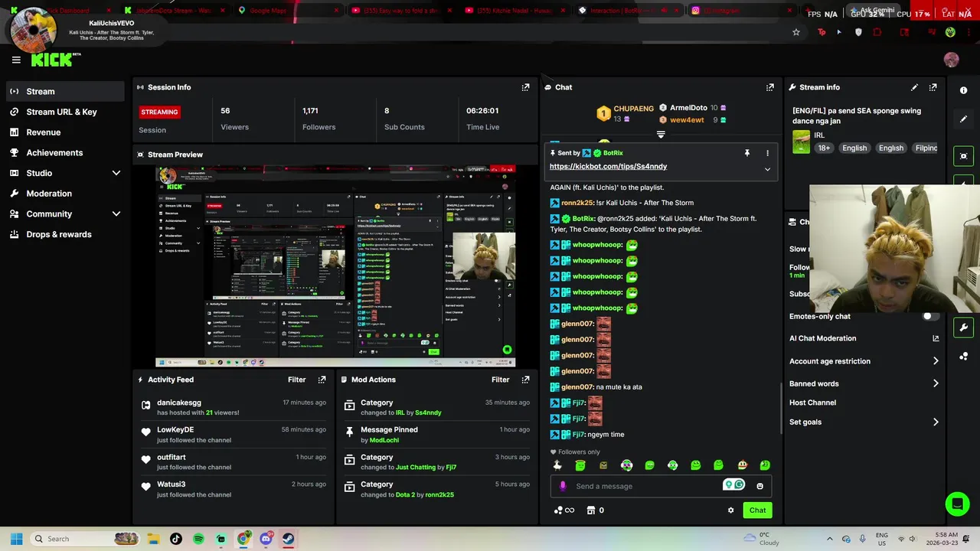The image size is (980, 551).
Task: Click the microphone icon in chat input
Action: tap(563, 486)
